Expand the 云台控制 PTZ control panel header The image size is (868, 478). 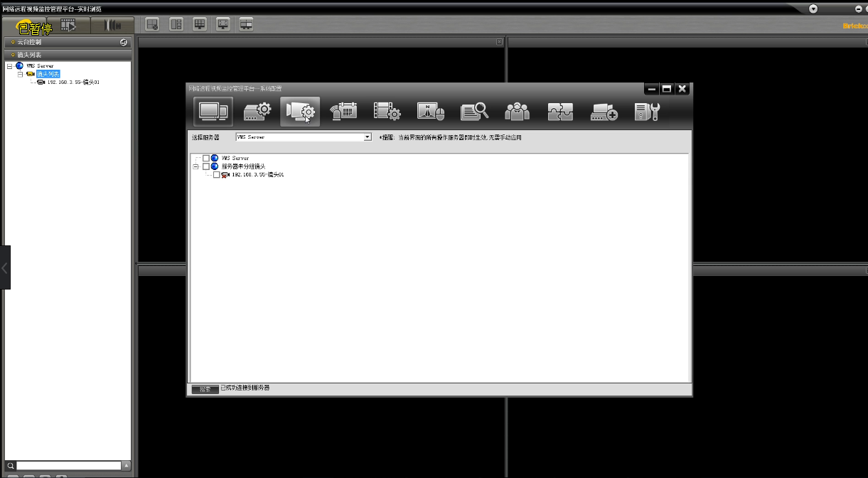click(x=68, y=43)
